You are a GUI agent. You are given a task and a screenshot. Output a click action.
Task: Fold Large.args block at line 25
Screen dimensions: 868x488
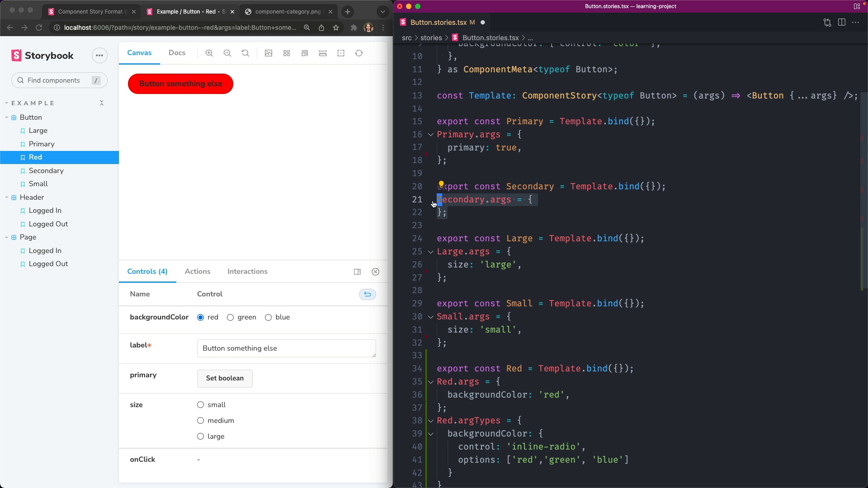click(x=431, y=252)
